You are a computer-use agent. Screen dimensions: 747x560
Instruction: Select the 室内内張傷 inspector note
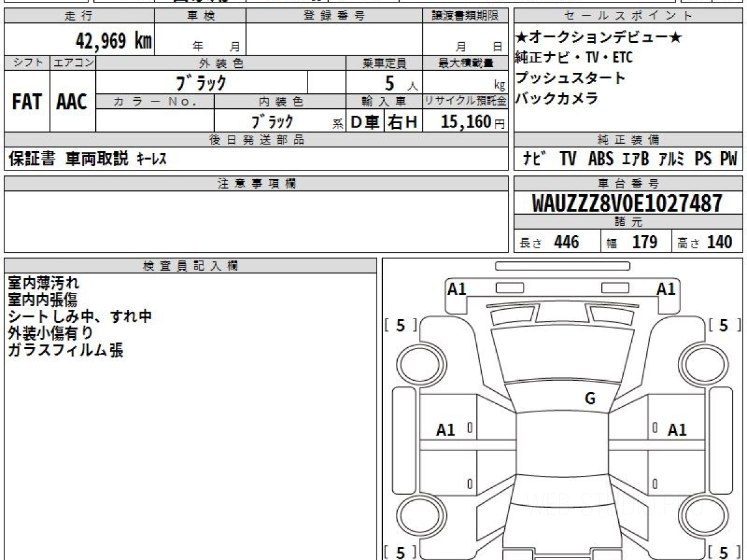coord(43,300)
